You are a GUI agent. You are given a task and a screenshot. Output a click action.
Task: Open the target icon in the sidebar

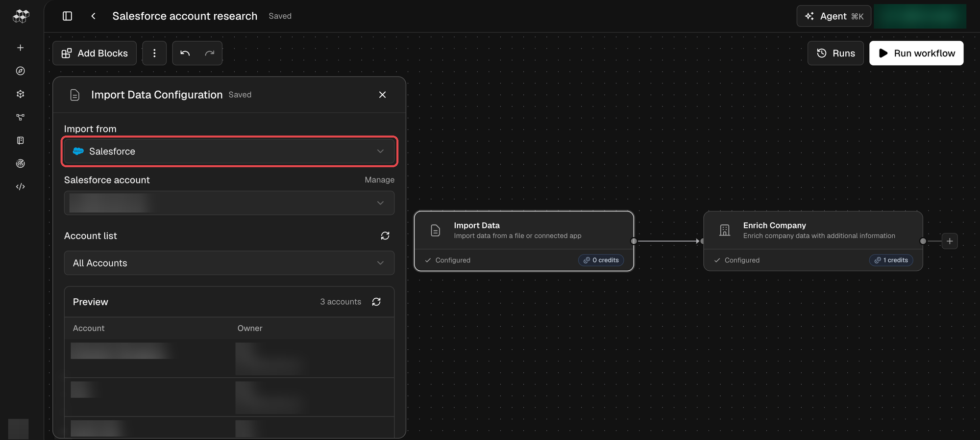tap(20, 163)
